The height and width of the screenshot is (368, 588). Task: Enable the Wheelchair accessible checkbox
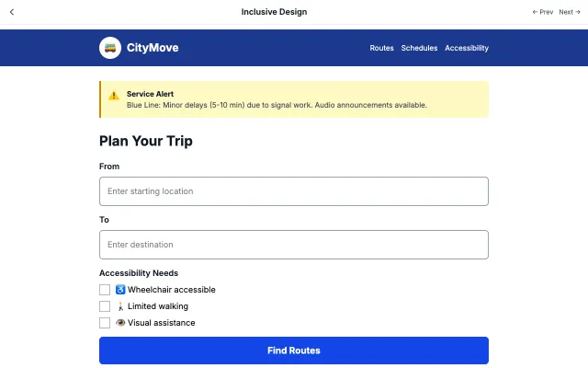[105, 290]
